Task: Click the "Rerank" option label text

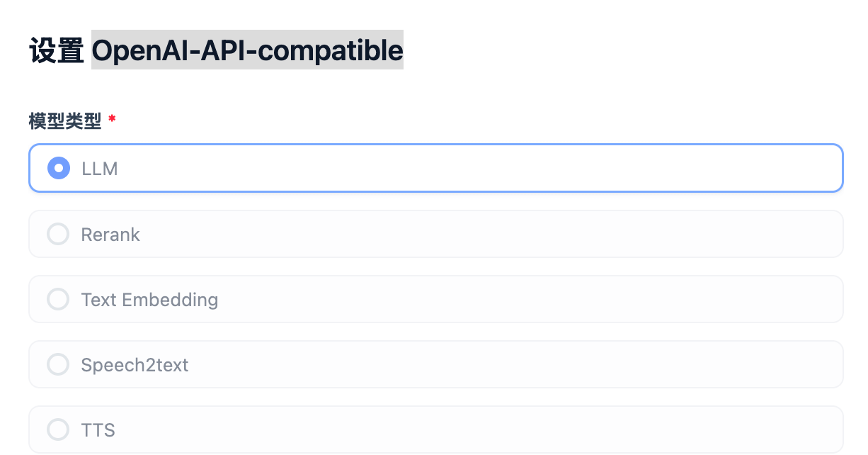Action: tap(110, 235)
